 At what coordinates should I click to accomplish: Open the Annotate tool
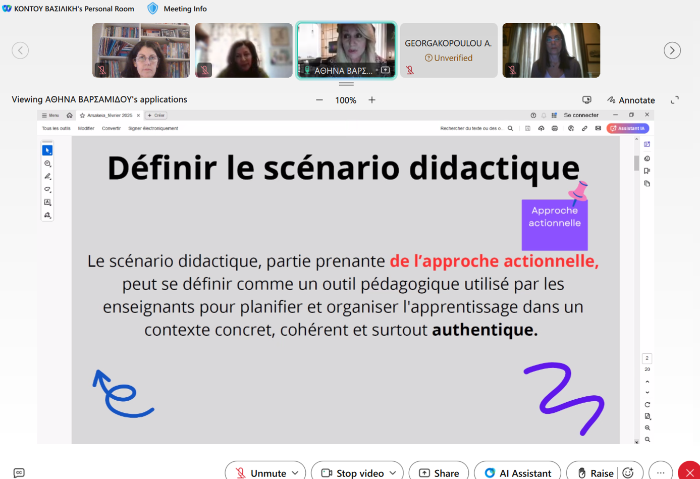(x=630, y=100)
